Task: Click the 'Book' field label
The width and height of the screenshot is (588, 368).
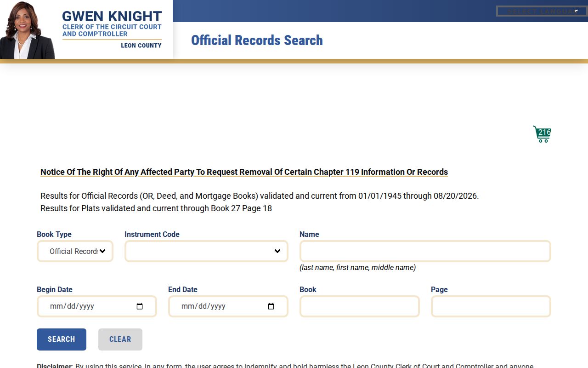Action: 308,289
